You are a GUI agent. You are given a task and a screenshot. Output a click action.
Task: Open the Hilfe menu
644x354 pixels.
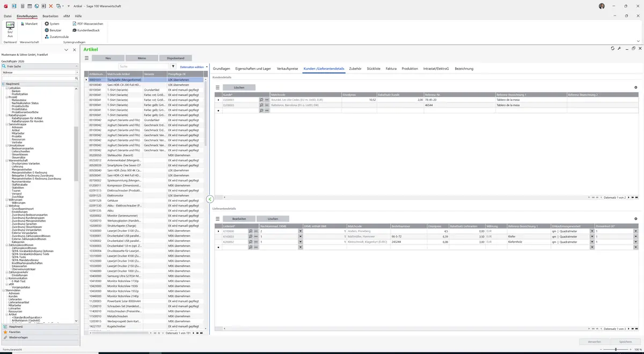(78, 16)
